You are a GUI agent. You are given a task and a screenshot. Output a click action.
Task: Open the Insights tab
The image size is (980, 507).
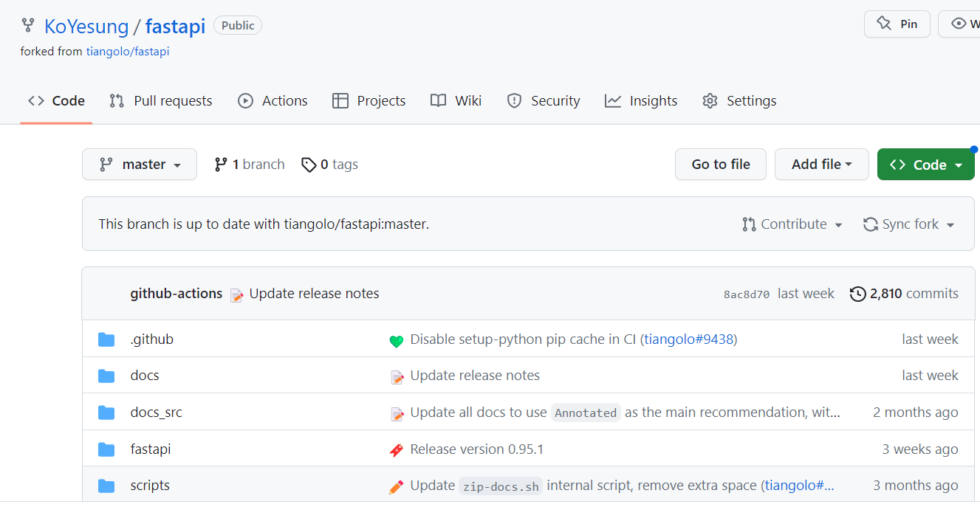[641, 101]
